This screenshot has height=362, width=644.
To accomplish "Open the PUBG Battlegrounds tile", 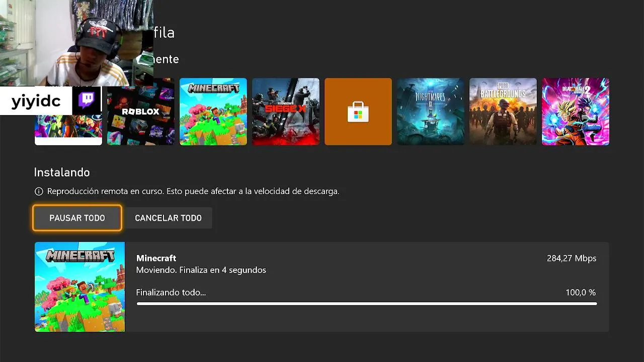I will coord(503,112).
